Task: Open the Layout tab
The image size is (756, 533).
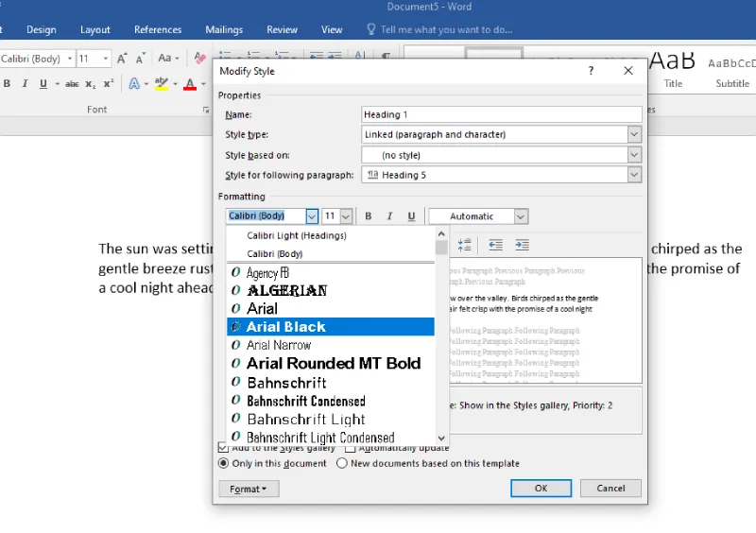Action: point(95,29)
